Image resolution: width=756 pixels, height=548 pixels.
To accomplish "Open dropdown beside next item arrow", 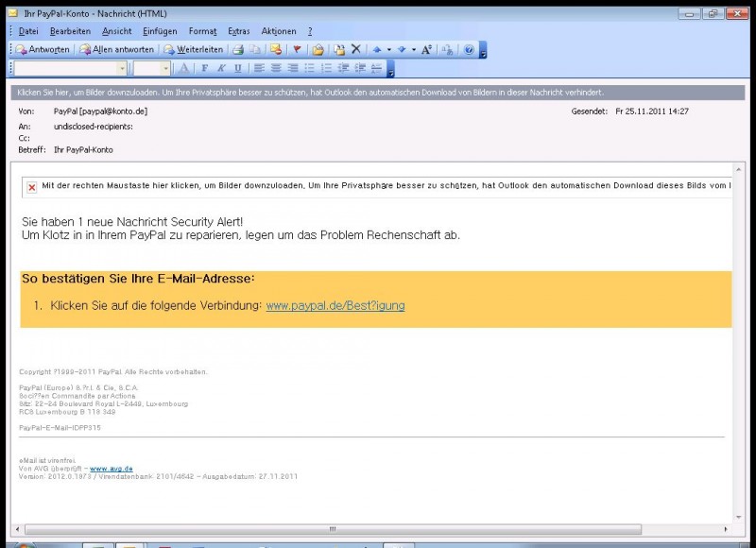I will (414, 50).
